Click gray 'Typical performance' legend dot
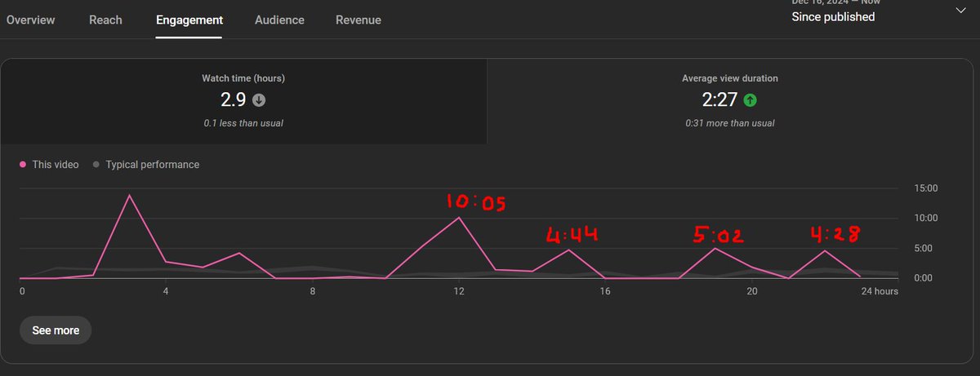 (96, 165)
